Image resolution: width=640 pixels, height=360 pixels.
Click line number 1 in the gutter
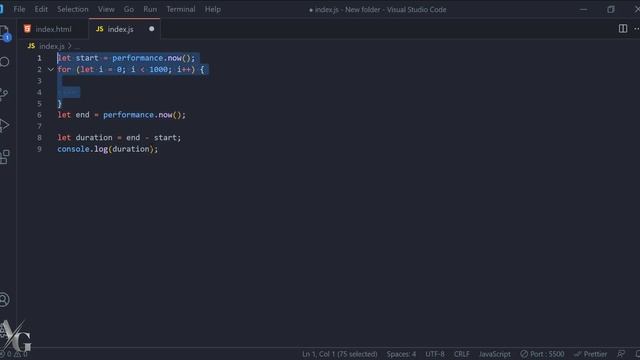pos(39,58)
